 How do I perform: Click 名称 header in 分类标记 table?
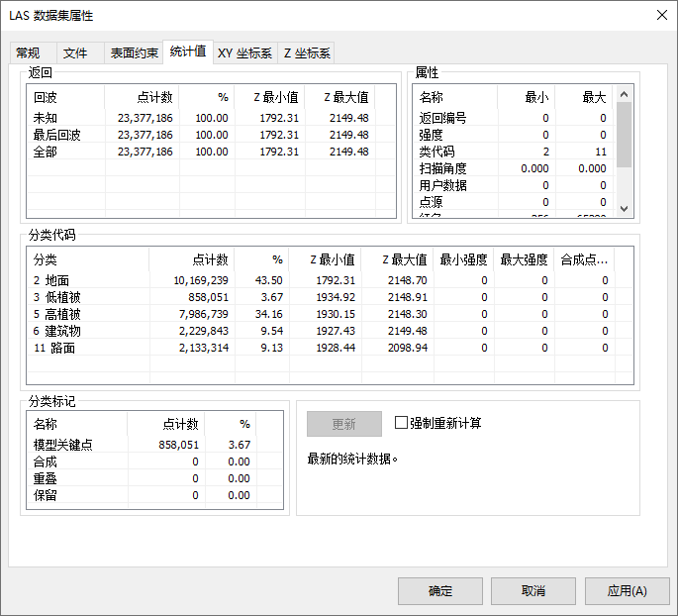(x=77, y=424)
